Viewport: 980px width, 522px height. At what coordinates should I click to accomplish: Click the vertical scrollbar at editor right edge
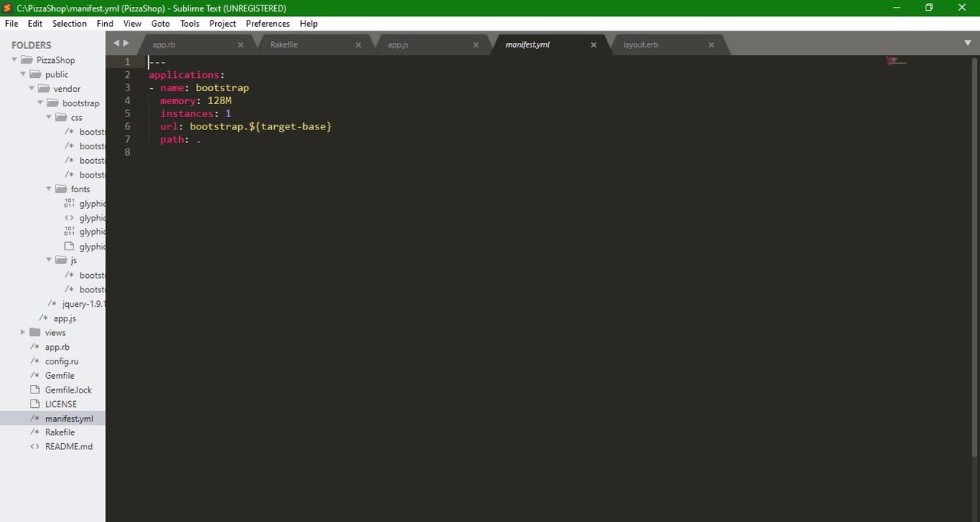pos(975,256)
